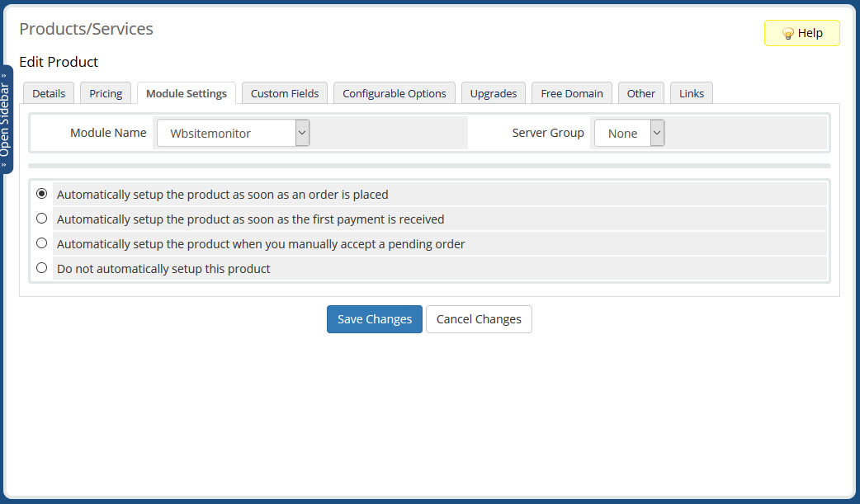Viewport: 860px width, 504px height.
Task: Click the Help button
Action: (x=801, y=33)
